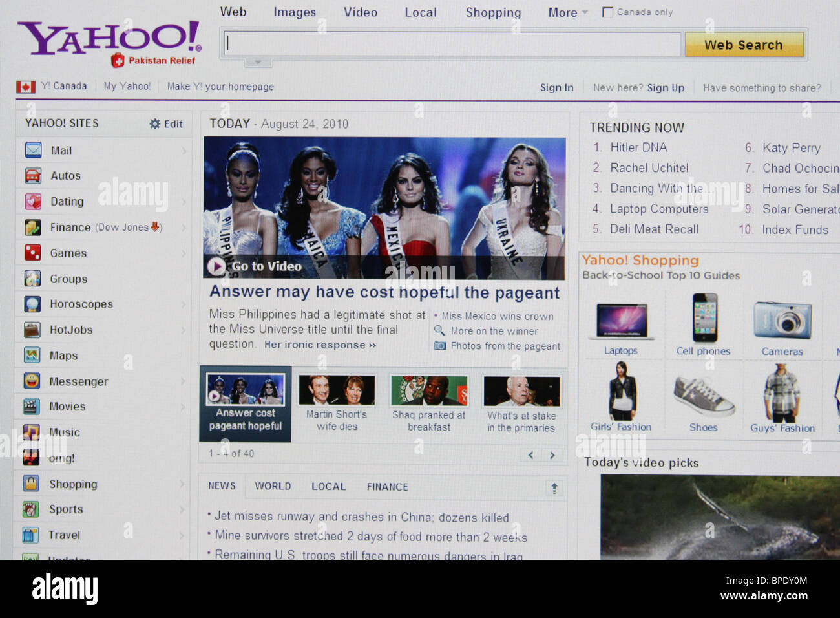The image size is (840, 618).
Task: Open the Katy Perry trending link
Action: 792,148
